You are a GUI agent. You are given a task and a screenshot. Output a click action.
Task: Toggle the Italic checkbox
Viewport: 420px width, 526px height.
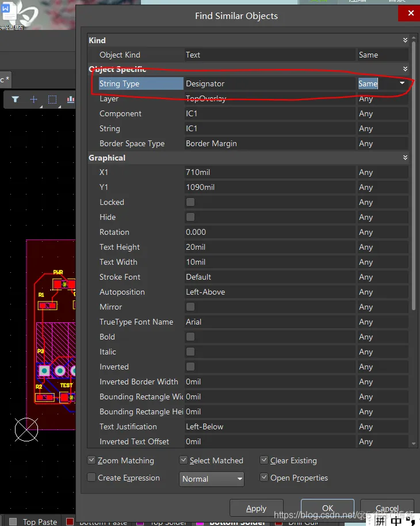click(x=190, y=352)
